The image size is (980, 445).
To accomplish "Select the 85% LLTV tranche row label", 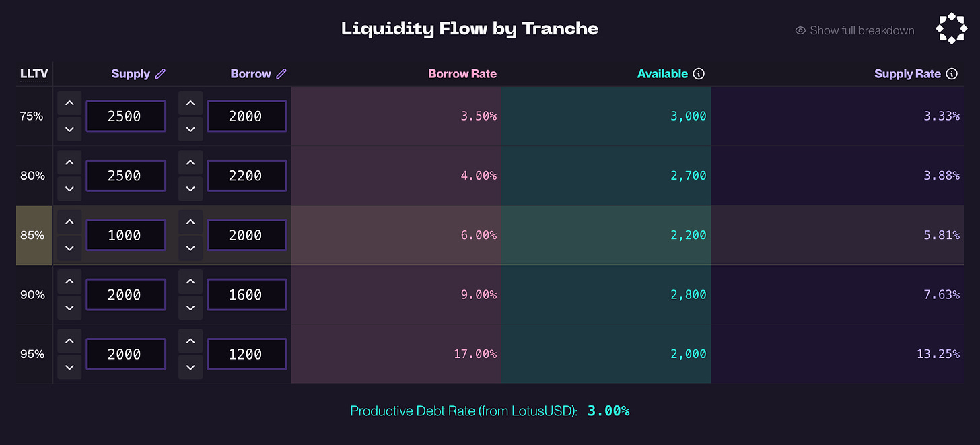I will pos(32,235).
